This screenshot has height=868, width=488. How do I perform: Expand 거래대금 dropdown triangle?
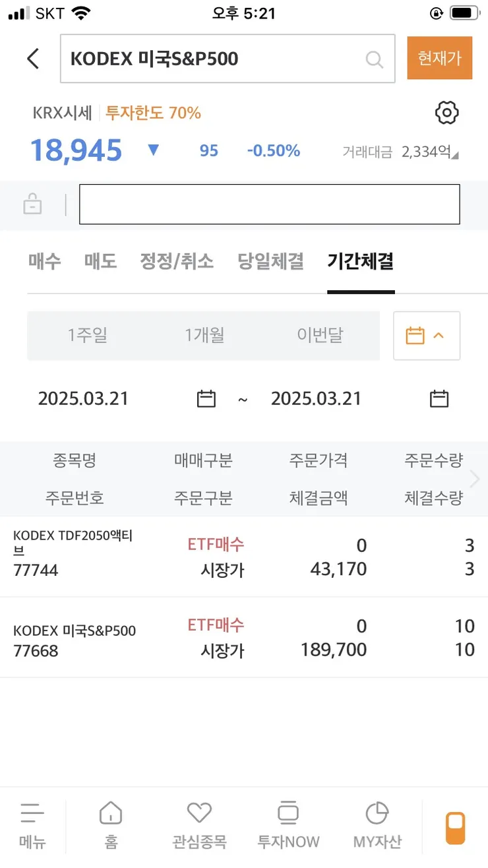pyautogui.click(x=455, y=155)
